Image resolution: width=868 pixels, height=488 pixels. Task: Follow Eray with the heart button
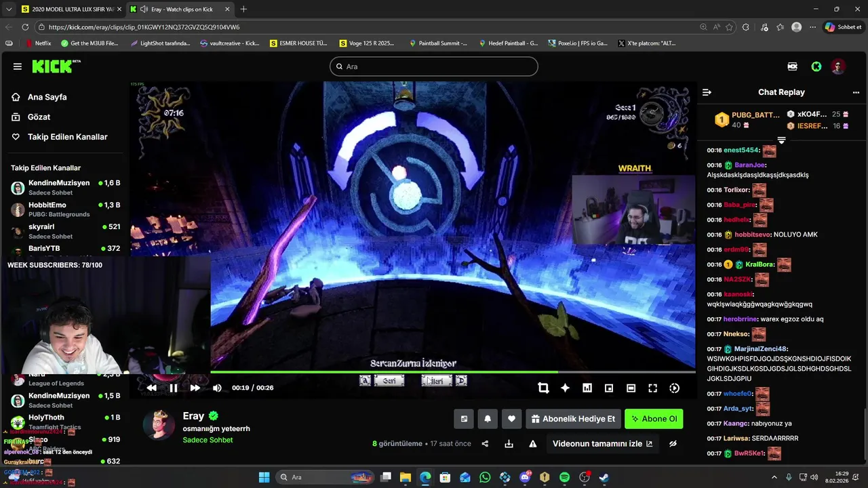click(511, 419)
